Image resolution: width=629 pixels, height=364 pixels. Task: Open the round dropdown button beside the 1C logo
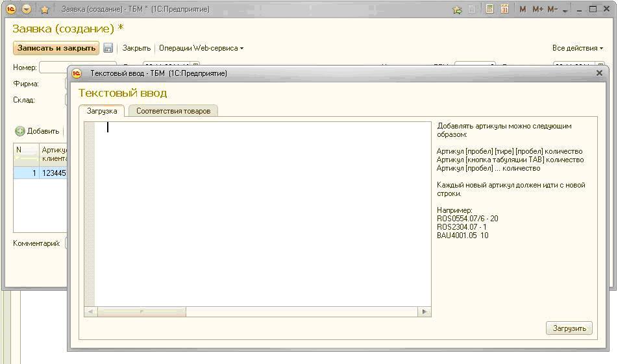(x=27, y=9)
